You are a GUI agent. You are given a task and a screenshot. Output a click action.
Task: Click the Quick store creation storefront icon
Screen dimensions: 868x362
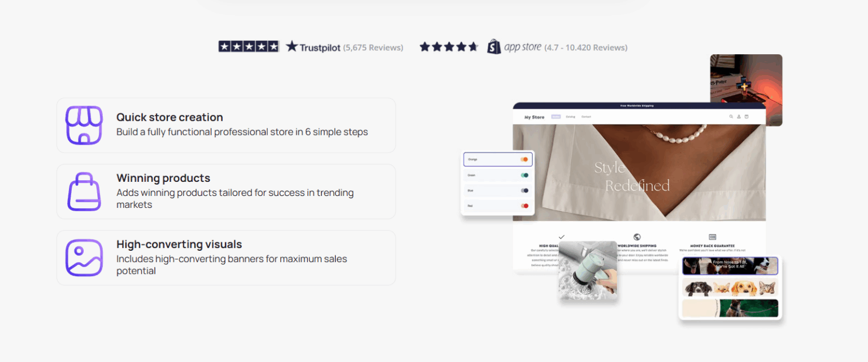point(84,125)
